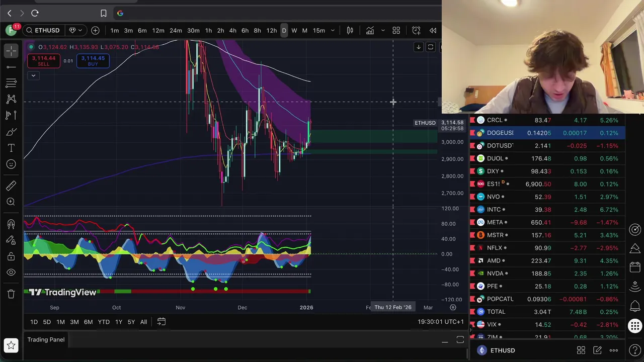Start bar replay mode
Viewport: 644px width, 362px height.
tap(433, 31)
